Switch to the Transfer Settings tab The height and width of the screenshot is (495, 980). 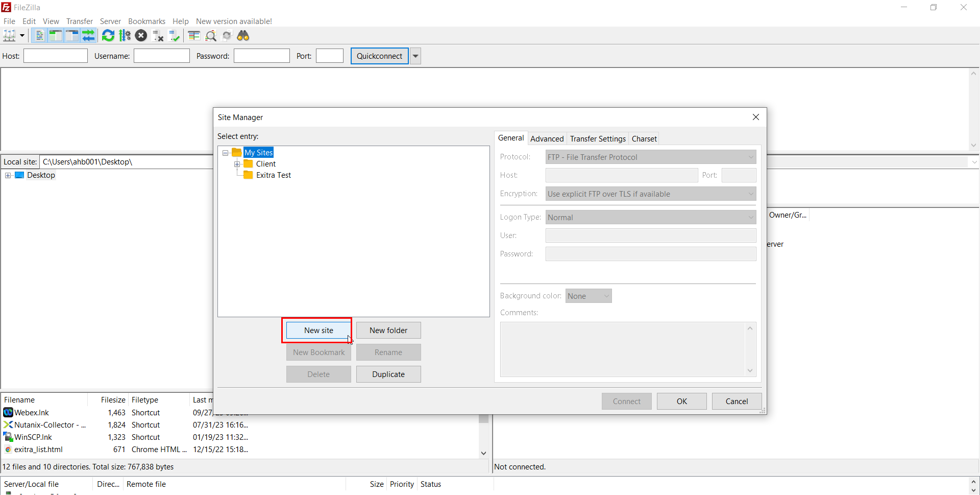coord(598,139)
